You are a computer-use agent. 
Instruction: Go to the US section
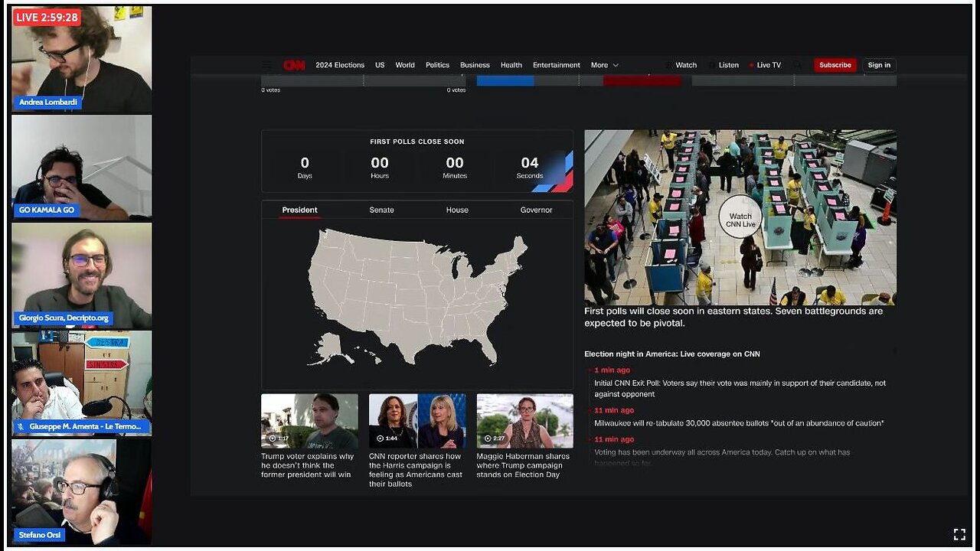point(380,65)
